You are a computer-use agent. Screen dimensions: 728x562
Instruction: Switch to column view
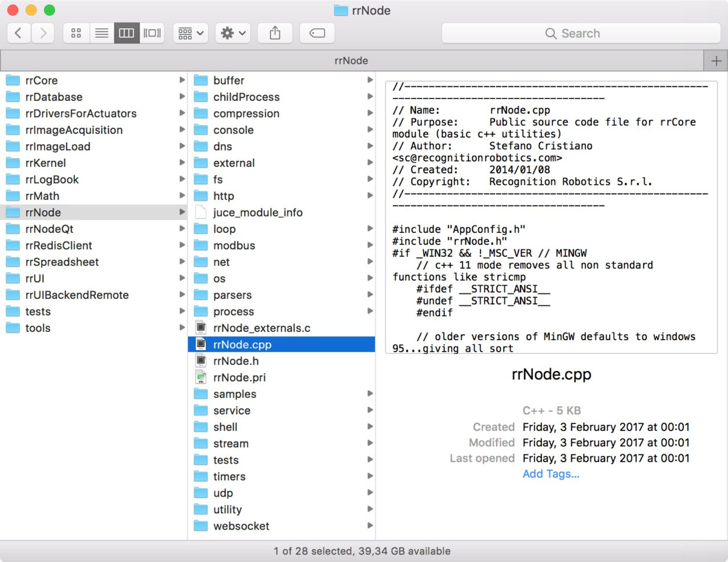coord(127,33)
